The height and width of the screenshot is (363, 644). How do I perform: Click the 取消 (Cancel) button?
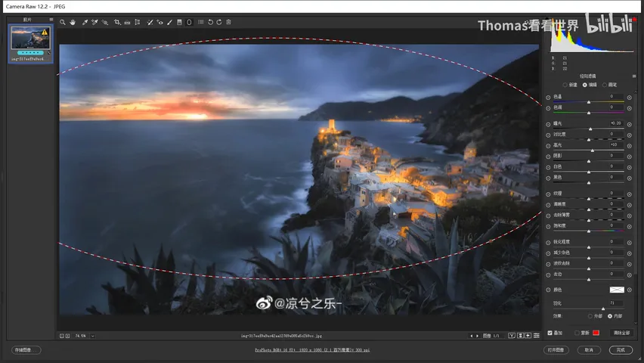click(x=589, y=350)
